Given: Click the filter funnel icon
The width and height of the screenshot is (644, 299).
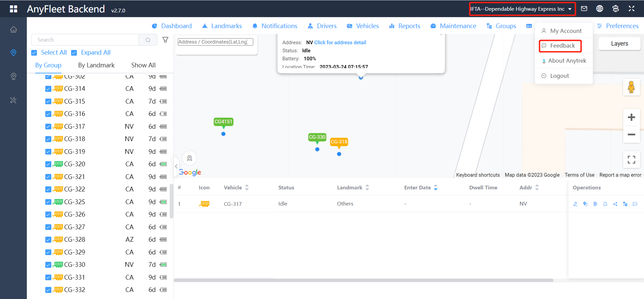Looking at the screenshot, I should (x=165, y=40).
